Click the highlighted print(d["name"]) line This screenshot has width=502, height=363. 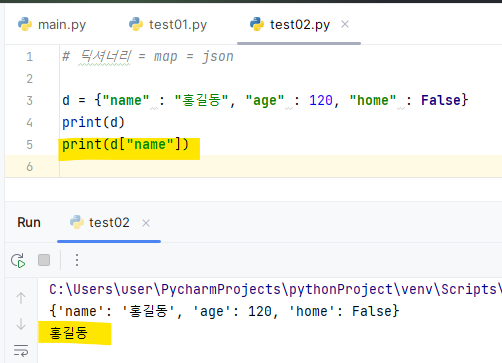125,144
